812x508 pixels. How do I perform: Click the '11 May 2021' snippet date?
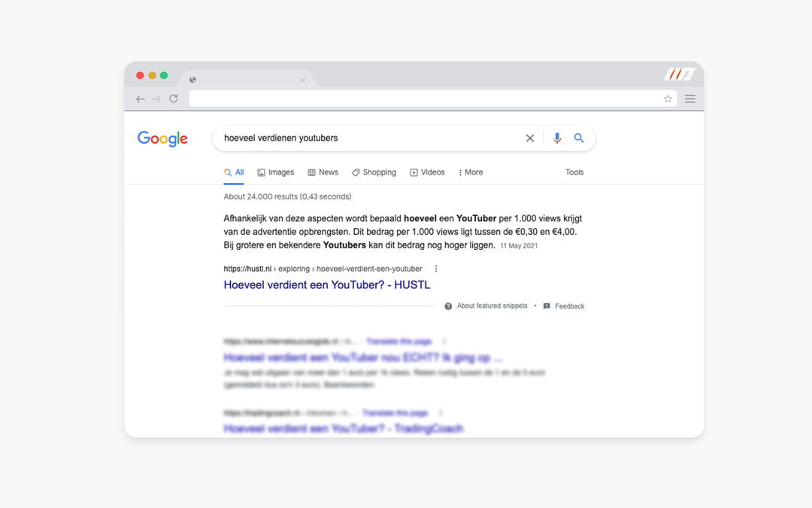point(519,245)
